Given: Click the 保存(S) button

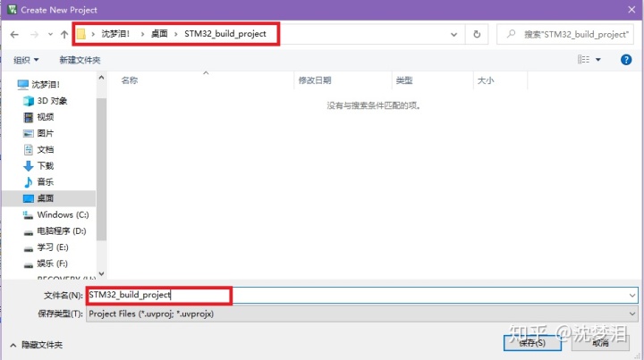Looking at the screenshot, I should coord(532,343).
